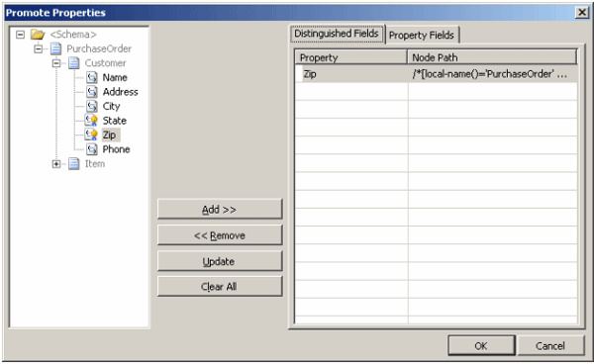Collapse the Schema root node
The image size is (594, 364).
click(x=20, y=35)
